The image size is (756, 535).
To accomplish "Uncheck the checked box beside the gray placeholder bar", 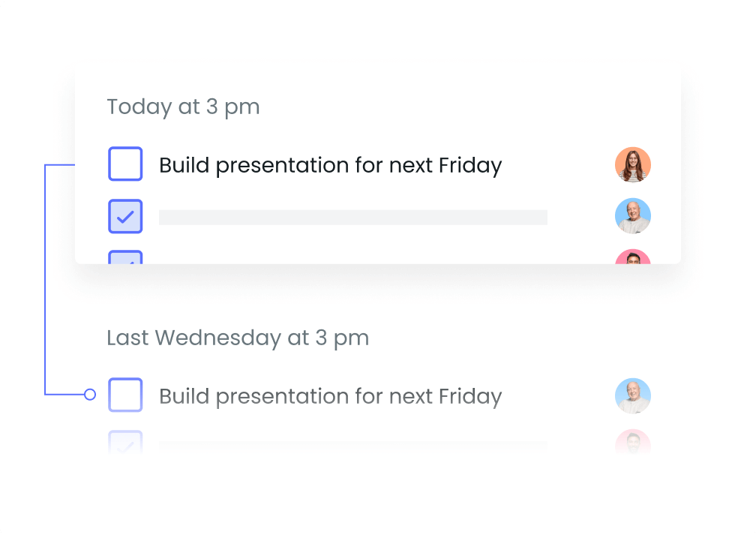I will [125, 216].
